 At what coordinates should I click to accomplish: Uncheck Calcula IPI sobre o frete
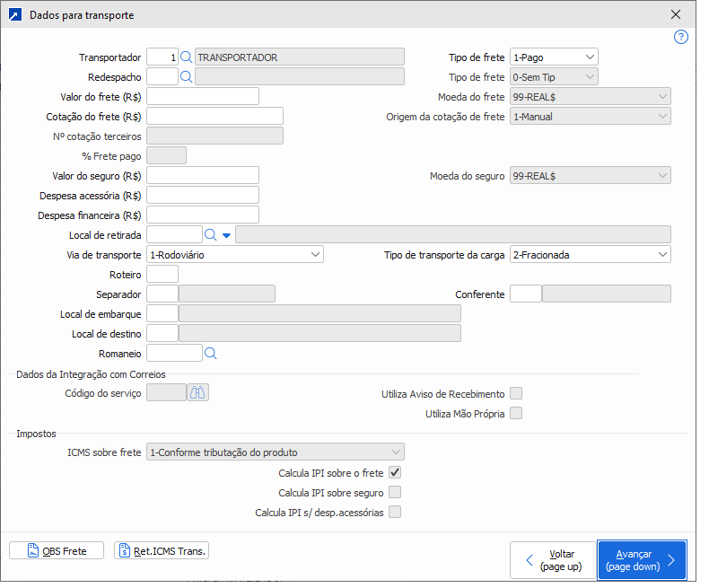(x=395, y=472)
